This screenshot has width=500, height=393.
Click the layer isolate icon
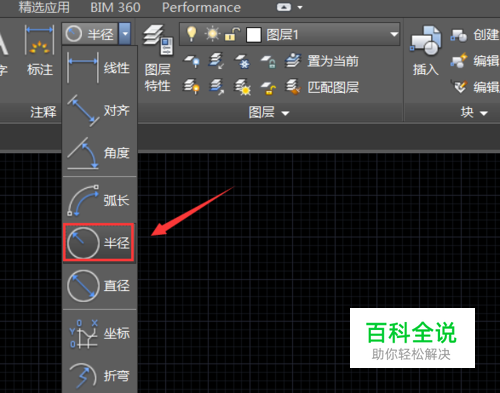[x=216, y=61]
